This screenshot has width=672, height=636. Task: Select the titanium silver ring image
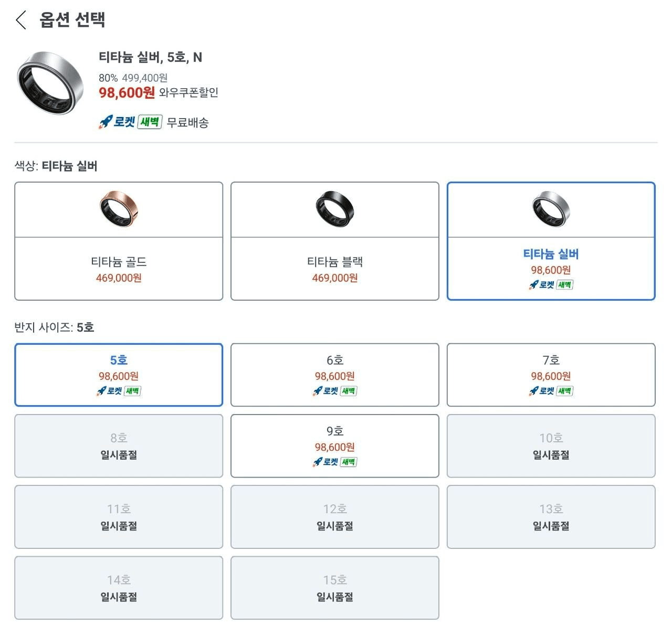[x=551, y=209]
